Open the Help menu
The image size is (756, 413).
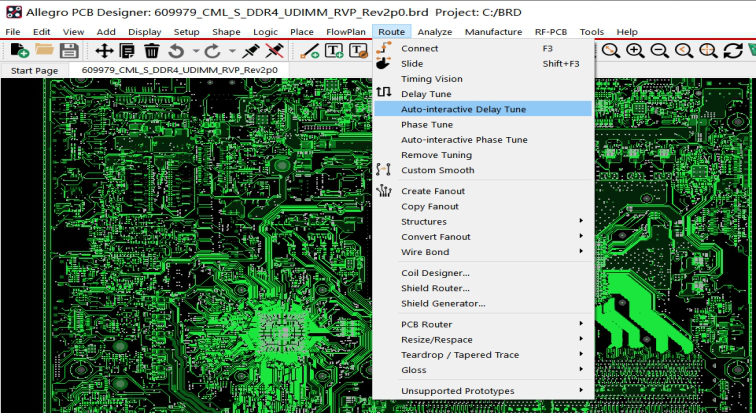pos(627,32)
